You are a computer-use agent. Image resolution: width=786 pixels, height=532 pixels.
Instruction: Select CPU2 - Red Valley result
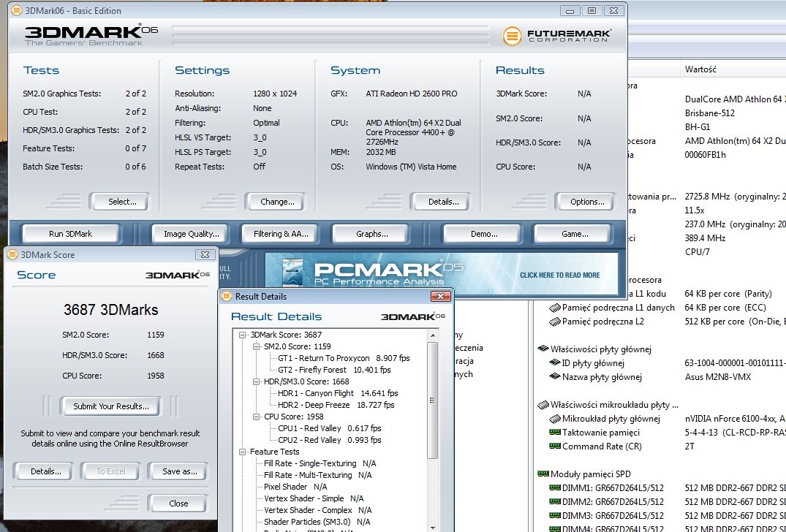[329, 440]
